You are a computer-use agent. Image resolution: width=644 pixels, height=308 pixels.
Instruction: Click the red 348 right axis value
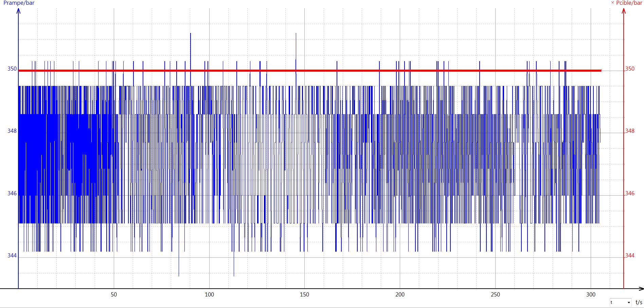pos(630,131)
